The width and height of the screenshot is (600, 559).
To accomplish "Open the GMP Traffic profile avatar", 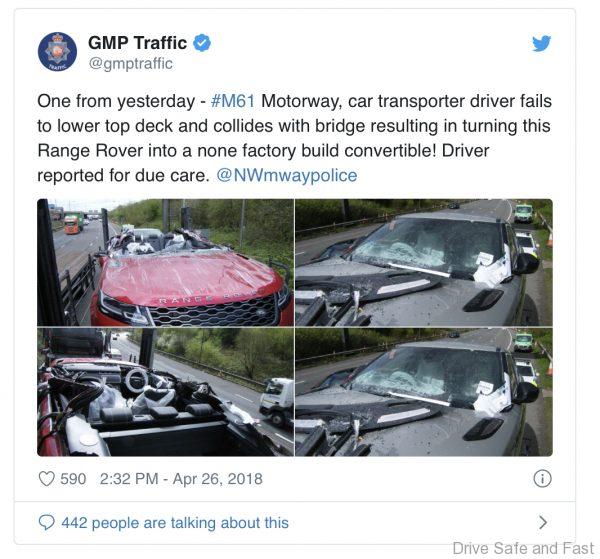I will (57, 51).
